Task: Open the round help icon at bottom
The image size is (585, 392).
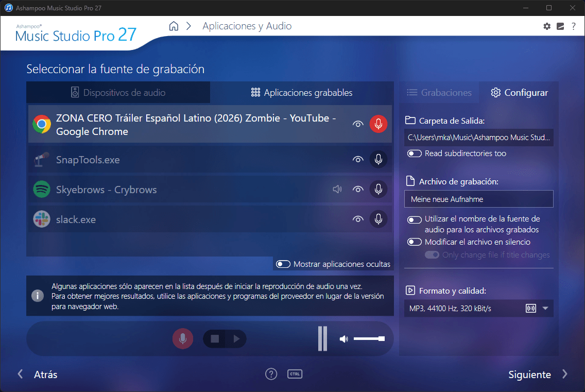Action: (271, 373)
